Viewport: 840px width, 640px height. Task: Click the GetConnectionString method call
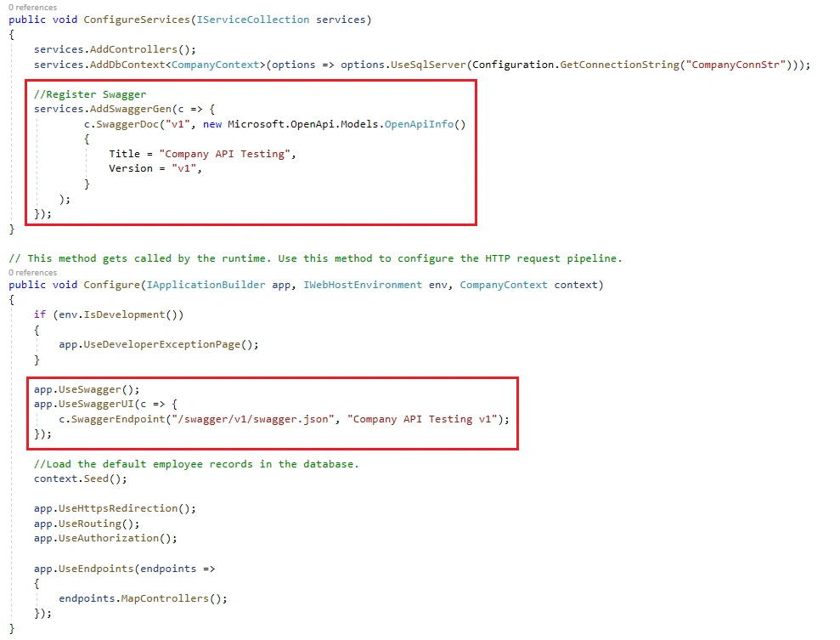coord(619,65)
